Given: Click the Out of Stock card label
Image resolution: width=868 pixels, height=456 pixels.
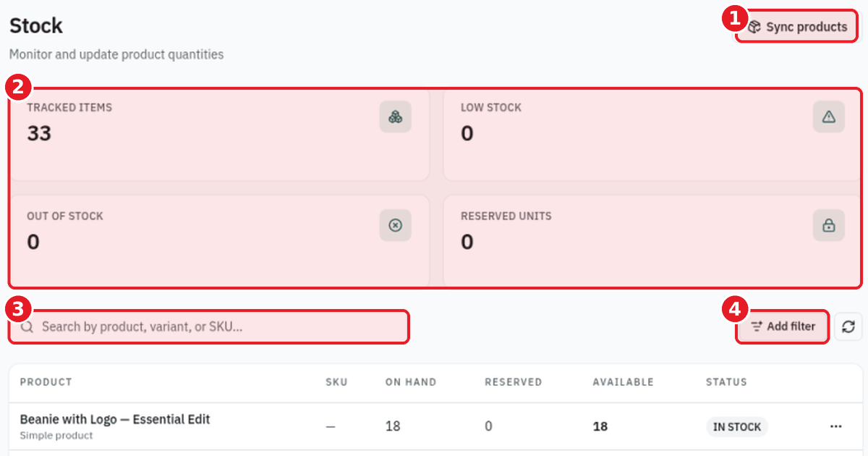Looking at the screenshot, I should 65,216.
